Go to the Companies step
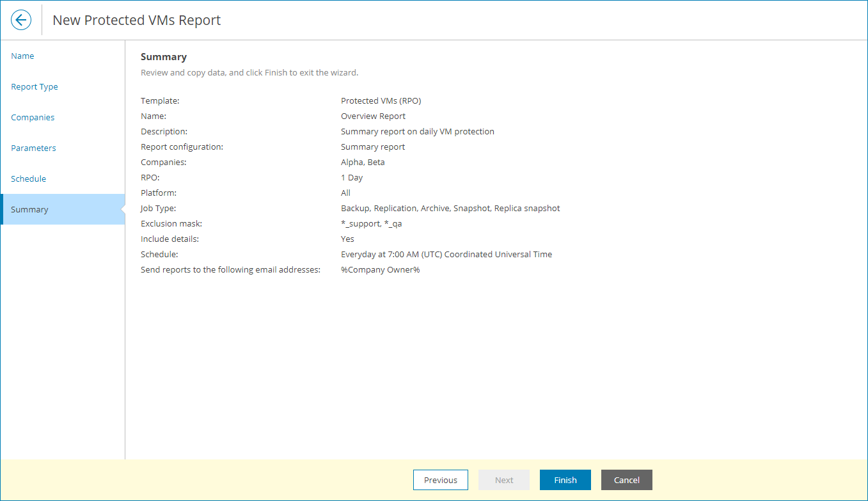 [x=33, y=117]
